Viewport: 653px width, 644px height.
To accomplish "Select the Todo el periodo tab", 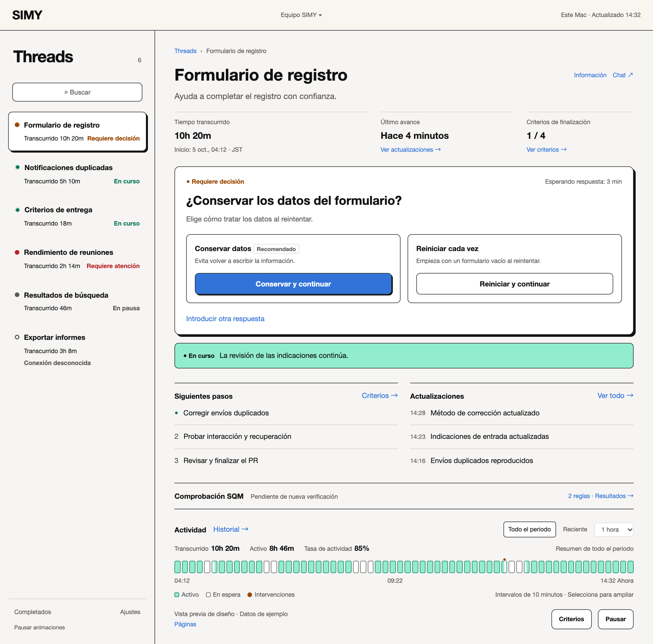I will (x=530, y=529).
